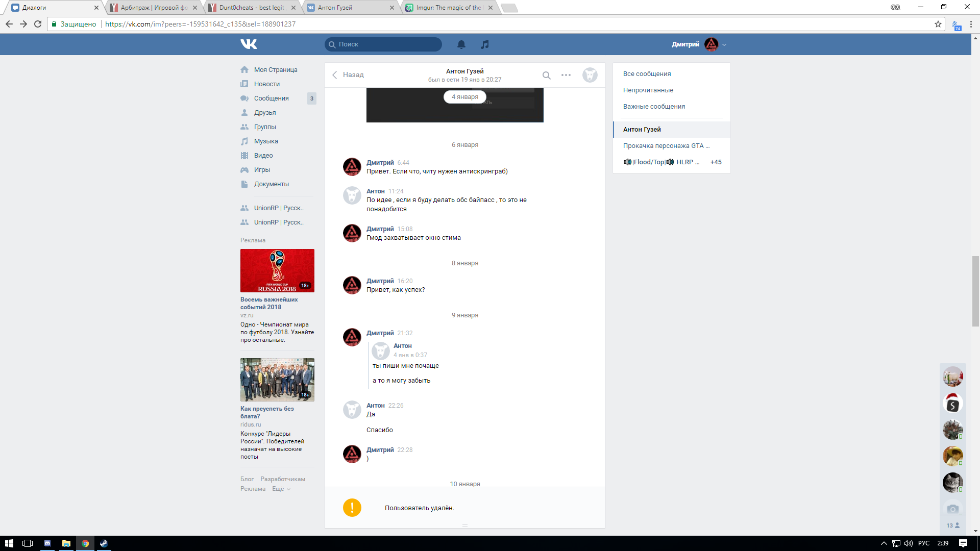Image resolution: width=980 pixels, height=551 pixels.
Task: Click the VK search input field
Action: click(388, 44)
